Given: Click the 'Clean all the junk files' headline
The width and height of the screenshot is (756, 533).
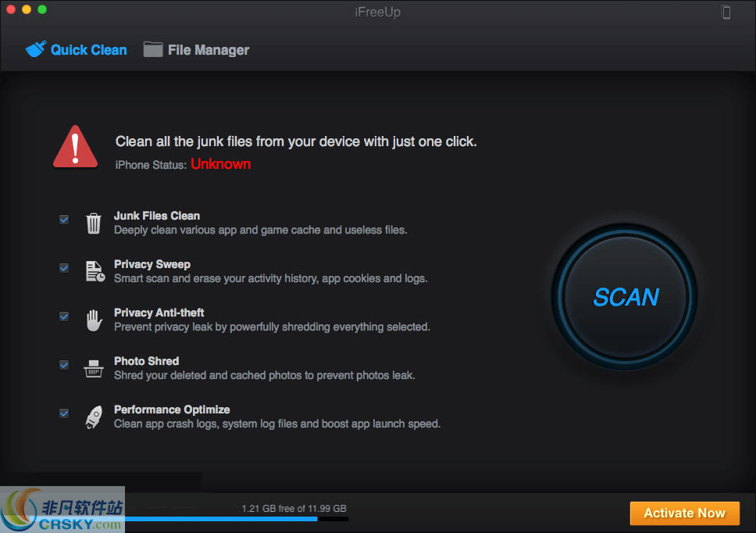Looking at the screenshot, I should tap(296, 141).
